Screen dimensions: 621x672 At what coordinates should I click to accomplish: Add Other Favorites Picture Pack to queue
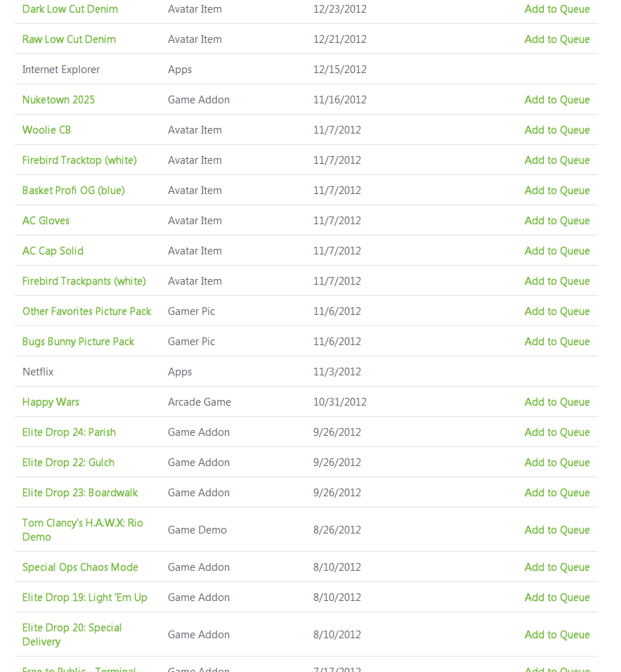click(x=556, y=311)
